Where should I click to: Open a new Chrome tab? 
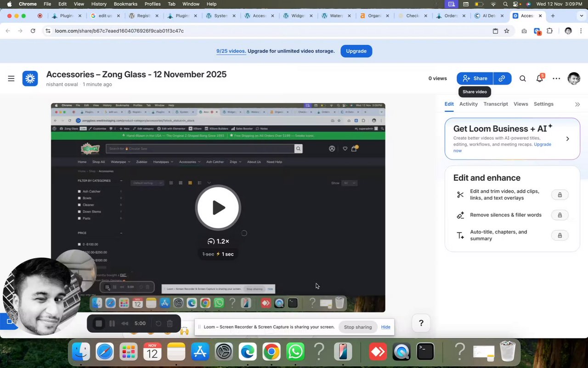pyautogui.click(x=553, y=16)
